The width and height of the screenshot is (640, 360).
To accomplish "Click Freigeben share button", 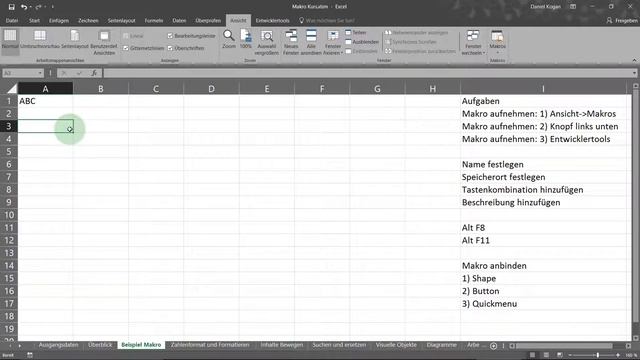I will [x=622, y=20].
